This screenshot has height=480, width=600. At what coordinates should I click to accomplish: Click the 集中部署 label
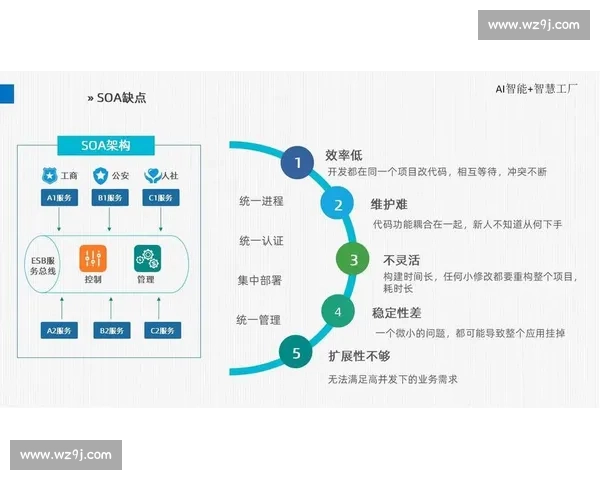[x=260, y=280]
